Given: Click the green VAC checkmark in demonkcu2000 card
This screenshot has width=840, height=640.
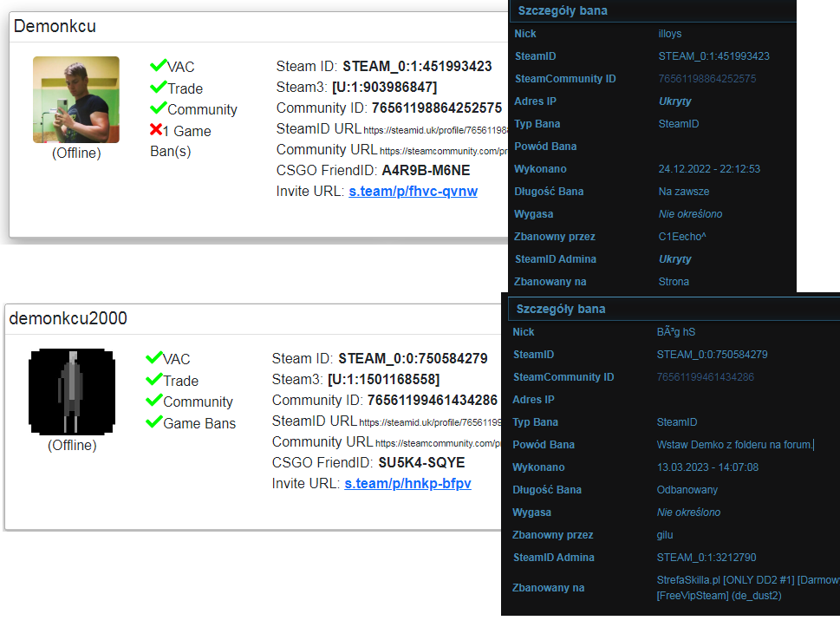Looking at the screenshot, I should 153,357.
